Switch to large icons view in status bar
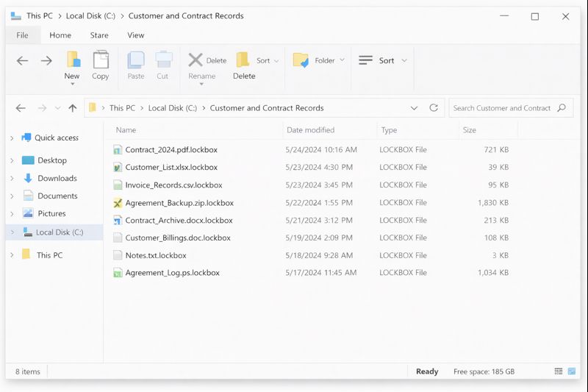 pyautogui.click(x=572, y=371)
